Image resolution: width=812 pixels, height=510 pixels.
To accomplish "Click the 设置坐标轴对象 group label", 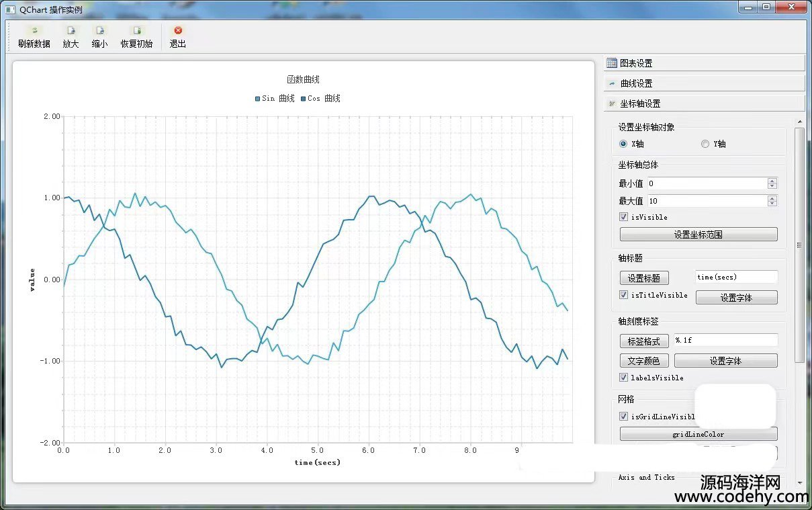I will point(646,127).
